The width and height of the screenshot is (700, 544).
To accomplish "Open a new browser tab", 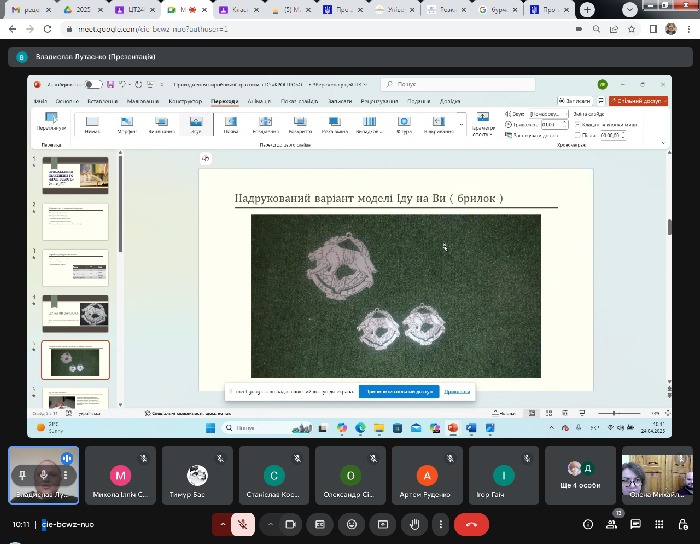I will coord(586,9).
